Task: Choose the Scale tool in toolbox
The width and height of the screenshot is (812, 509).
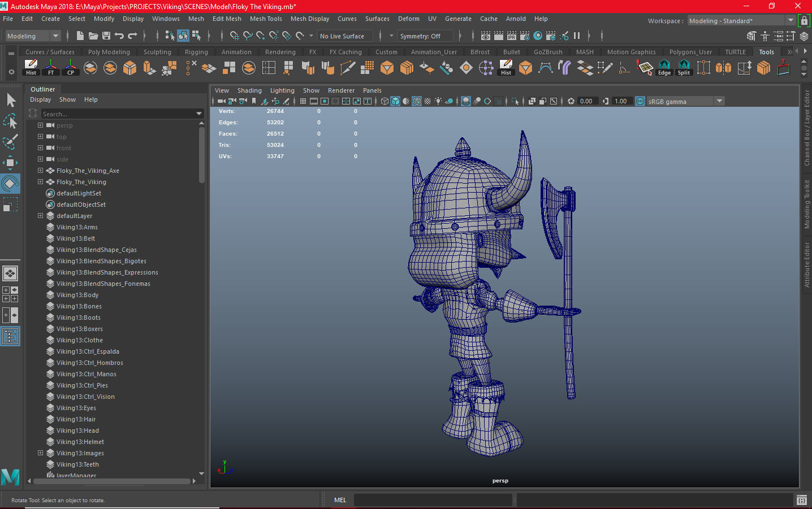Action: pos(10,204)
